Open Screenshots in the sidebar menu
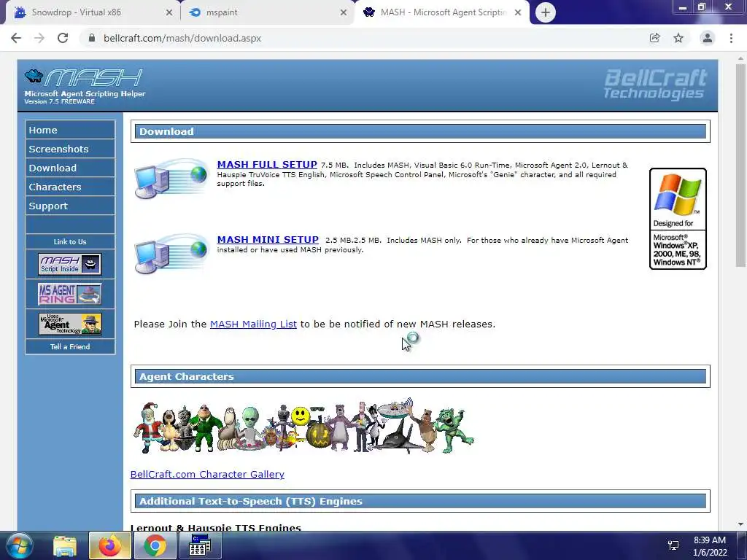 point(70,149)
